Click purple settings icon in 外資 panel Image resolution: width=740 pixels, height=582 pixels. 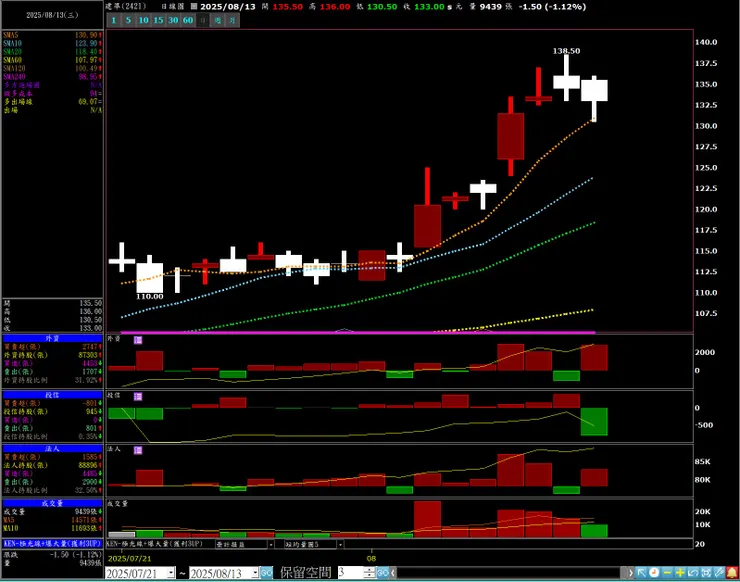[138, 340]
